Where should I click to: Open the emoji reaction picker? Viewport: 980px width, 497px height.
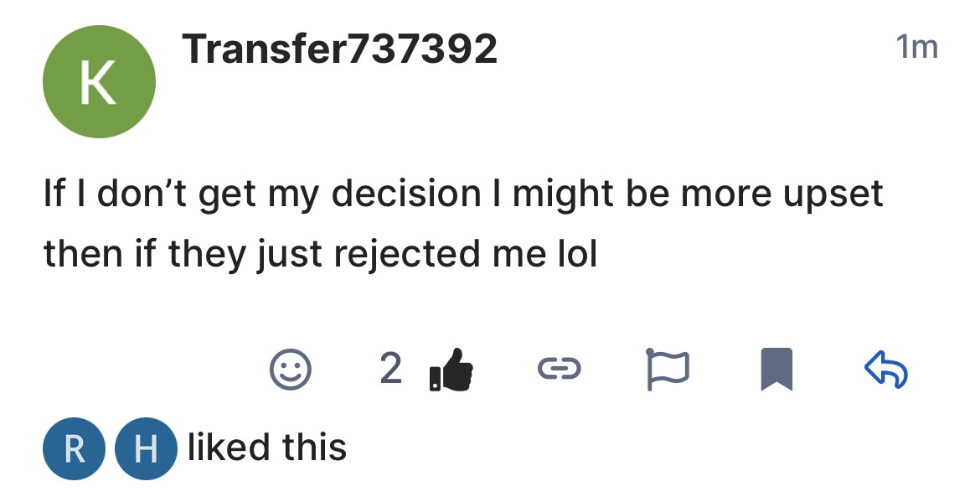point(291,370)
